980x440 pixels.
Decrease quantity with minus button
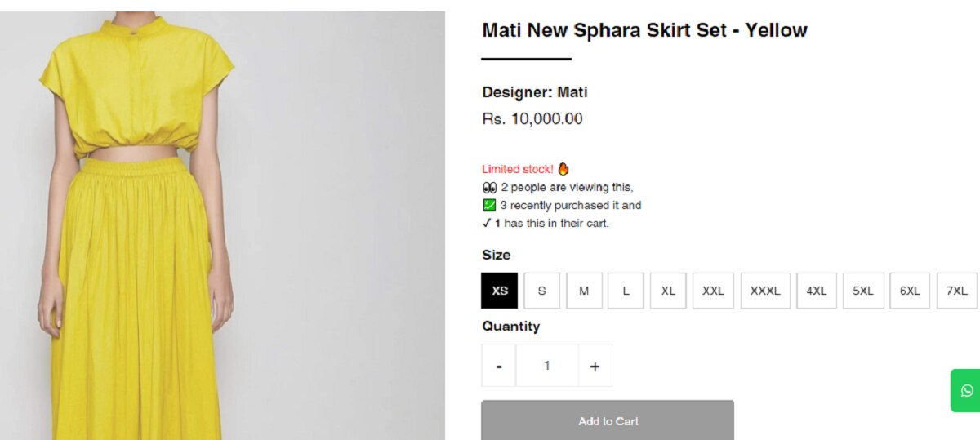(x=499, y=366)
